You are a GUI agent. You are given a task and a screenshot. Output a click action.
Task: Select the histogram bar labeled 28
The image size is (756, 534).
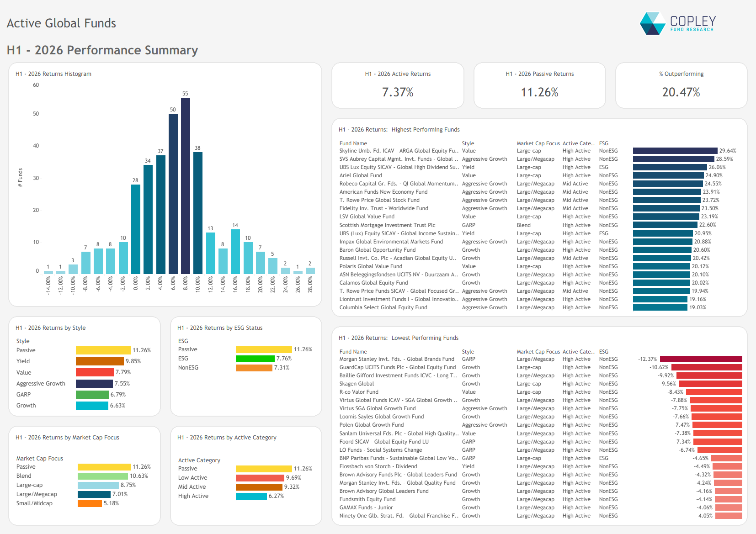(136, 229)
